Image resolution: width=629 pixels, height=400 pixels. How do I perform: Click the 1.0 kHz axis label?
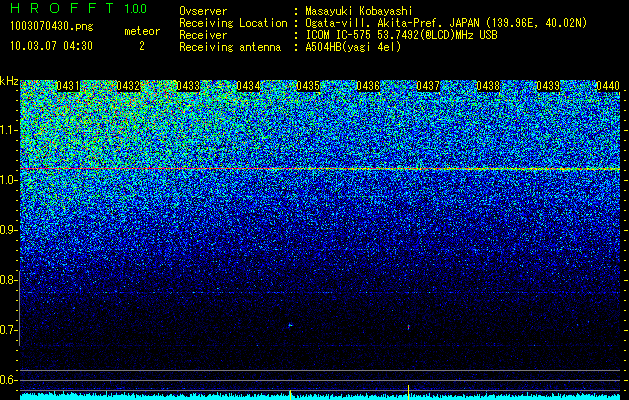tap(8, 181)
